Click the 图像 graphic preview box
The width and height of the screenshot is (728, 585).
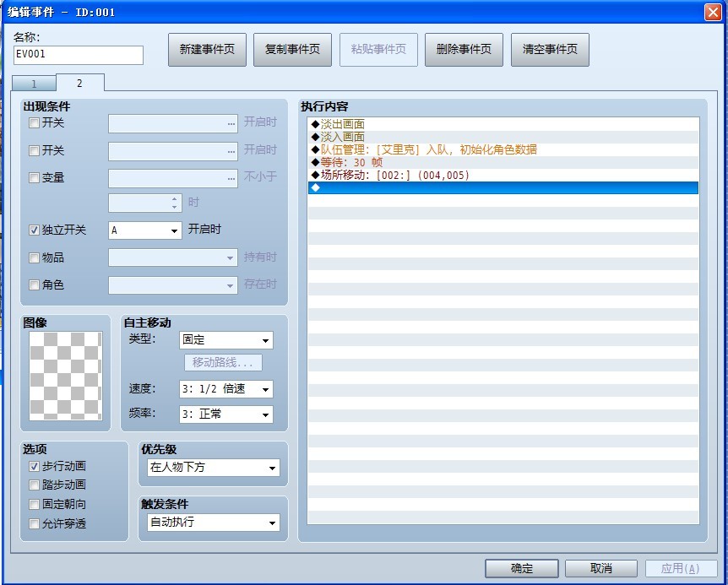(x=66, y=376)
